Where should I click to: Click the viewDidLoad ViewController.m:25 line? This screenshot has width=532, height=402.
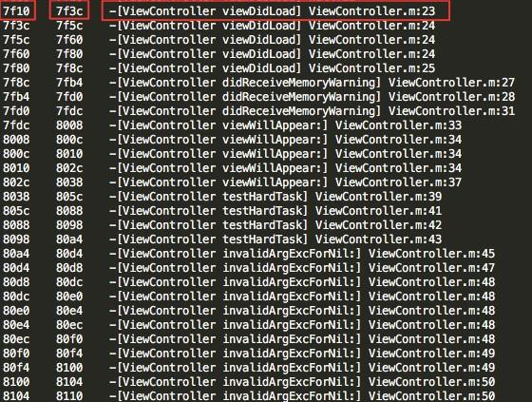[273, 68]
